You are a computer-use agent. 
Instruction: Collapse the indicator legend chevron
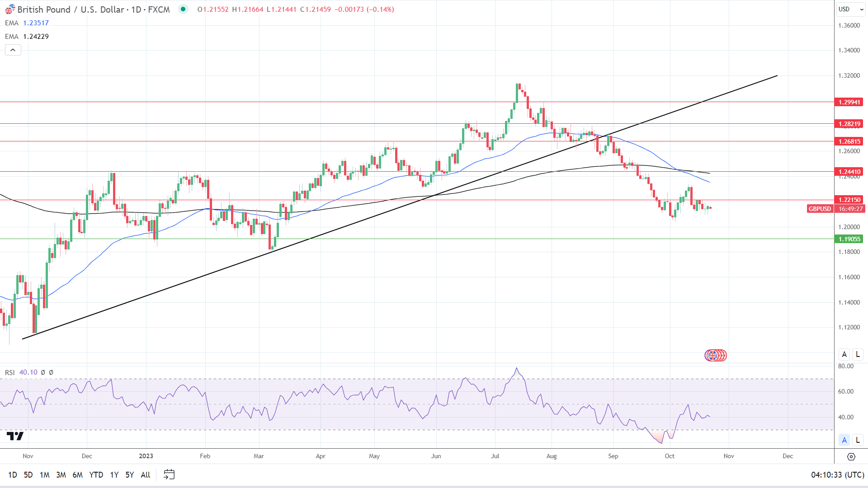click(13, 50)
